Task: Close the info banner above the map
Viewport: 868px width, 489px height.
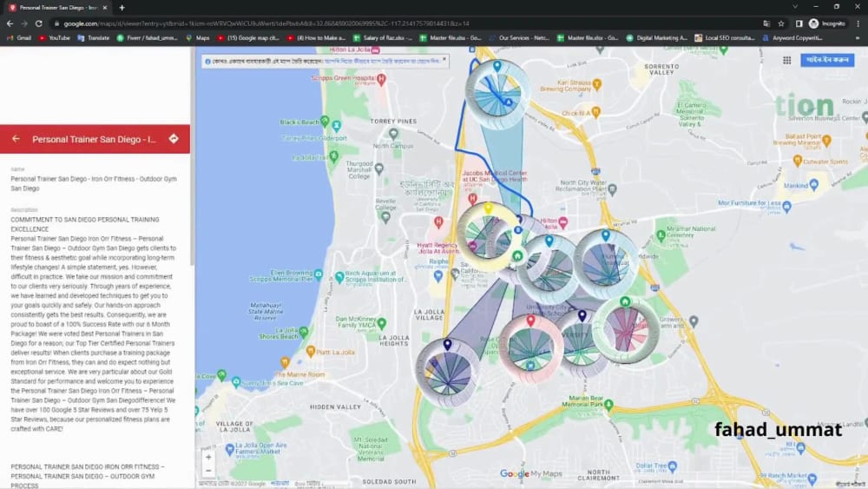Action: click(x=444, y=59)
